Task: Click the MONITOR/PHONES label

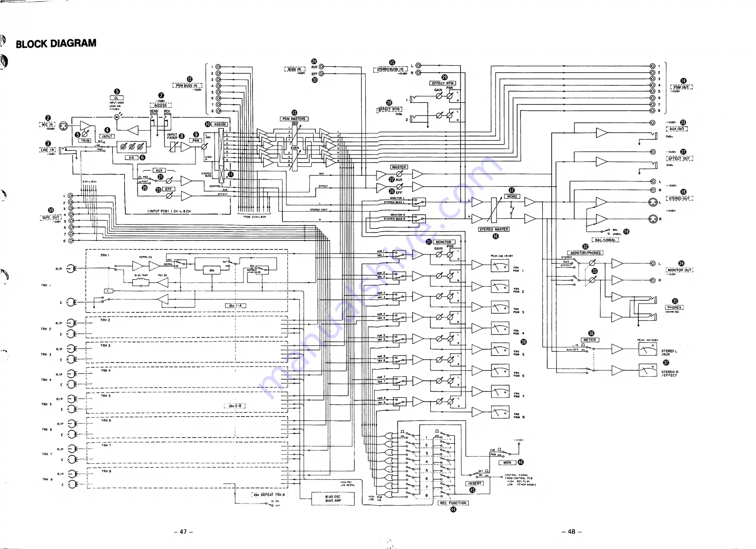Action: tap(585, 253)
